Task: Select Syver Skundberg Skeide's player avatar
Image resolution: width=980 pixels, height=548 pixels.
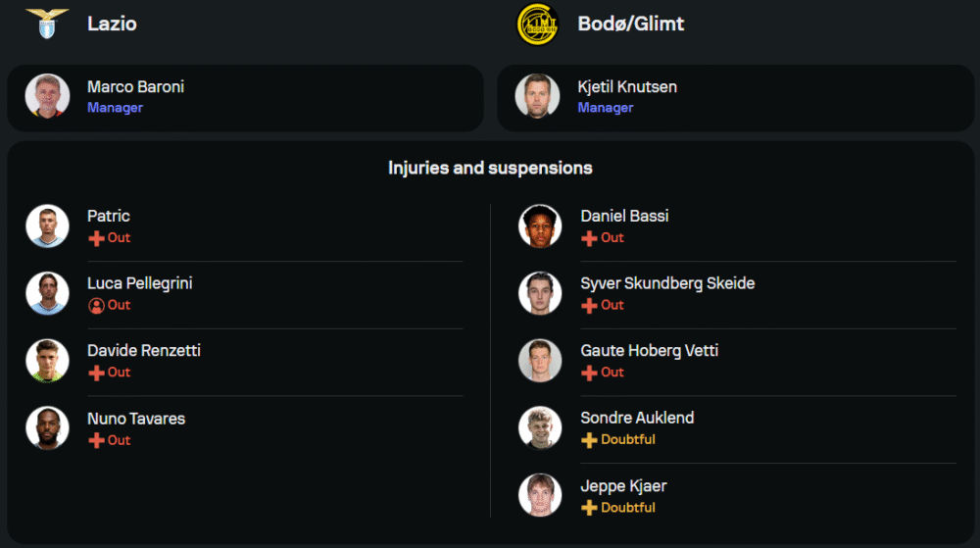Action: coord(540,293)
